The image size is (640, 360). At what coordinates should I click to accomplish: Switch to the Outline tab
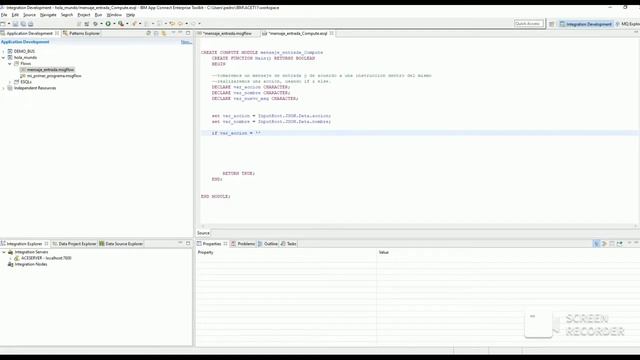[x=268, y=244]
